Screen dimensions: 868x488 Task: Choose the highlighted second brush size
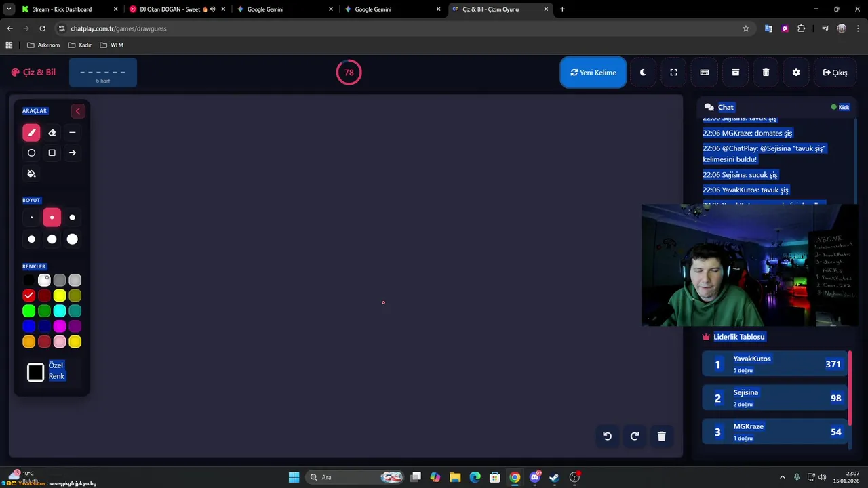pyautogui.click(x=52, y=218)
